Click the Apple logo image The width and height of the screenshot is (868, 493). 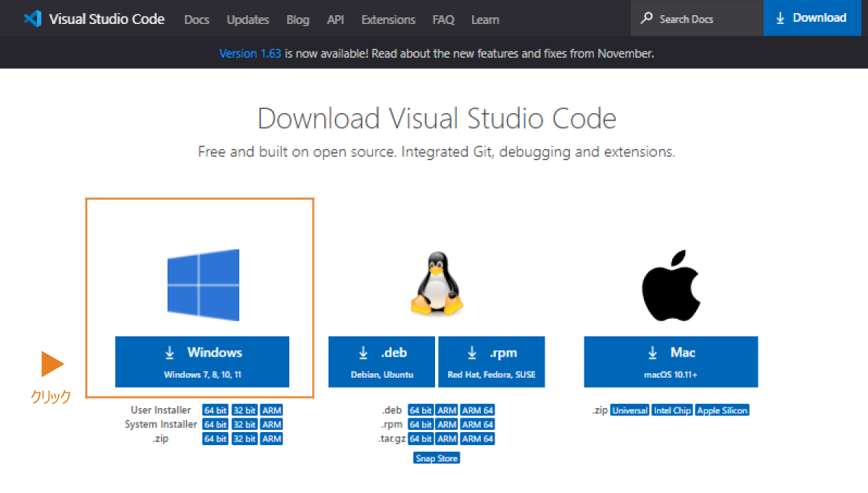point(671,286)
